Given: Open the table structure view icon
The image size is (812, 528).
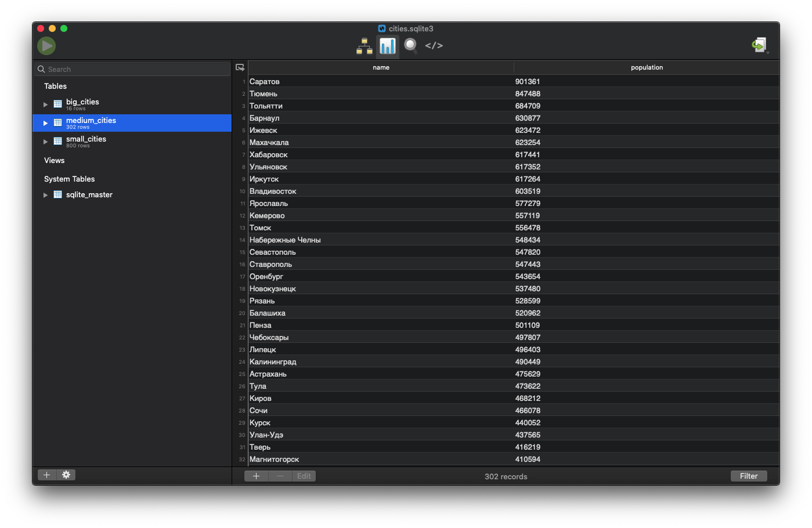Looking at the screenshot, I should pyautogui.click(x=365, y=46).
